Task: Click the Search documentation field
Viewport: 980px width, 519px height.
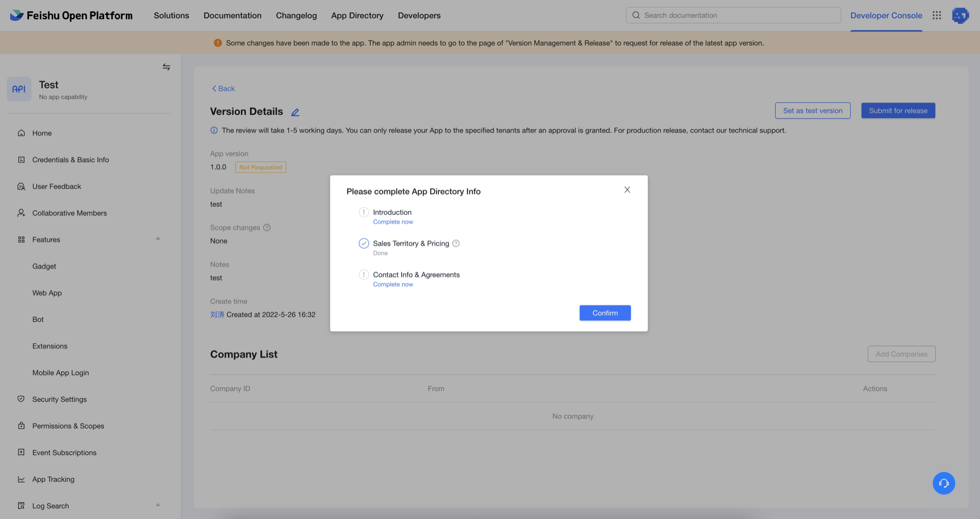Action: point(733,15)
